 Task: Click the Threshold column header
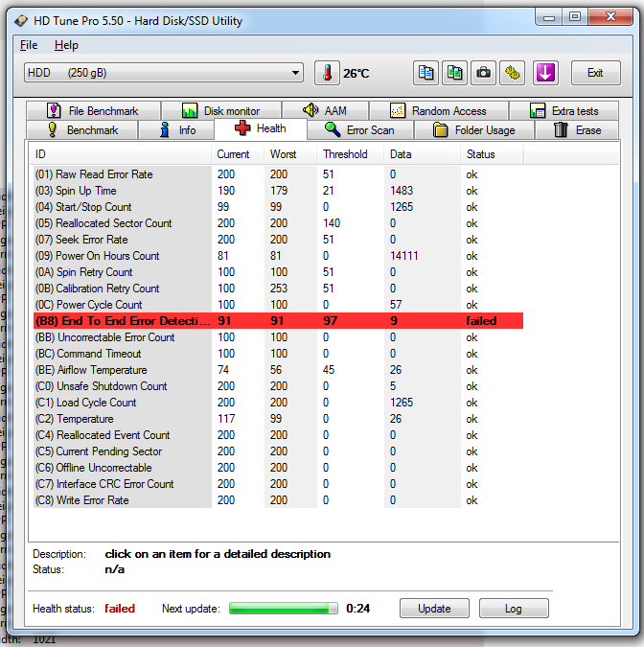coord(350,154)
